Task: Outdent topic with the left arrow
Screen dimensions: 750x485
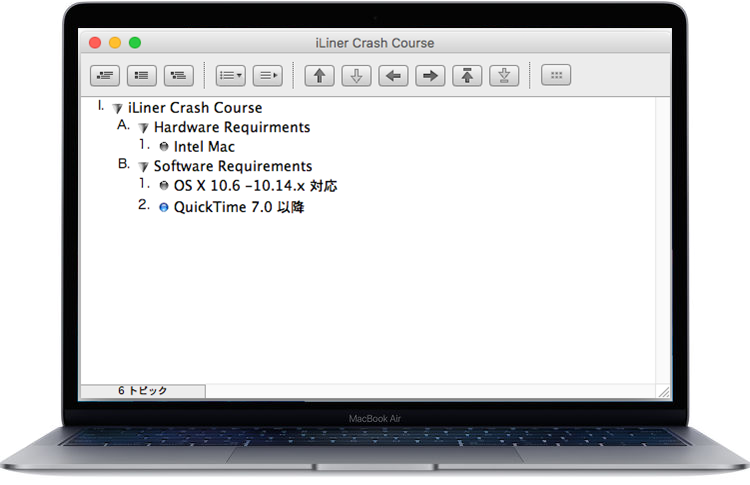Action: pyautogui.click(x=393, y=76)
